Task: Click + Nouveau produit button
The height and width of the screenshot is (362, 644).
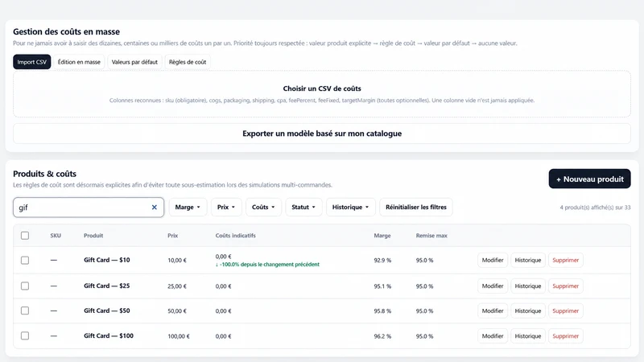Action: tap(589, 179)
